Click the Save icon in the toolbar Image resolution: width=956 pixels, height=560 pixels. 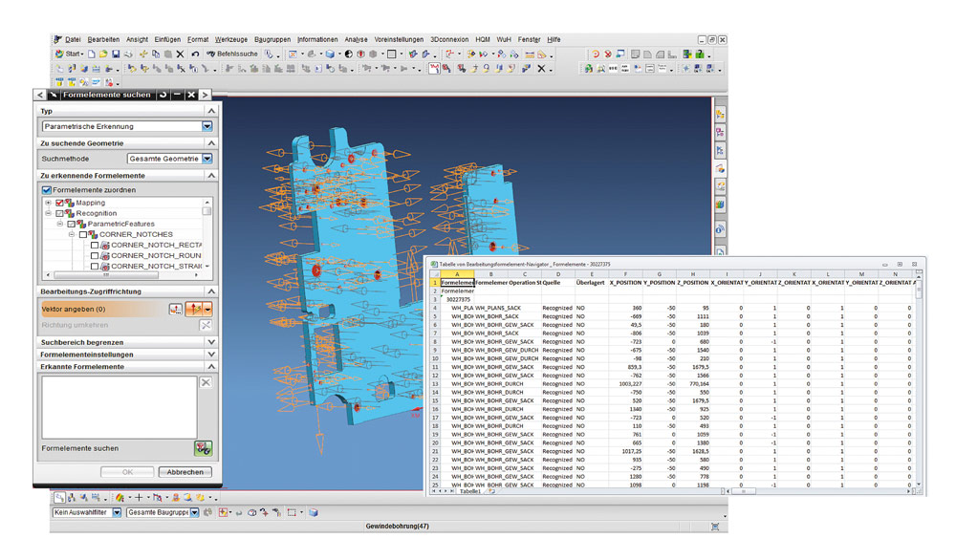(x=116, y=54)
